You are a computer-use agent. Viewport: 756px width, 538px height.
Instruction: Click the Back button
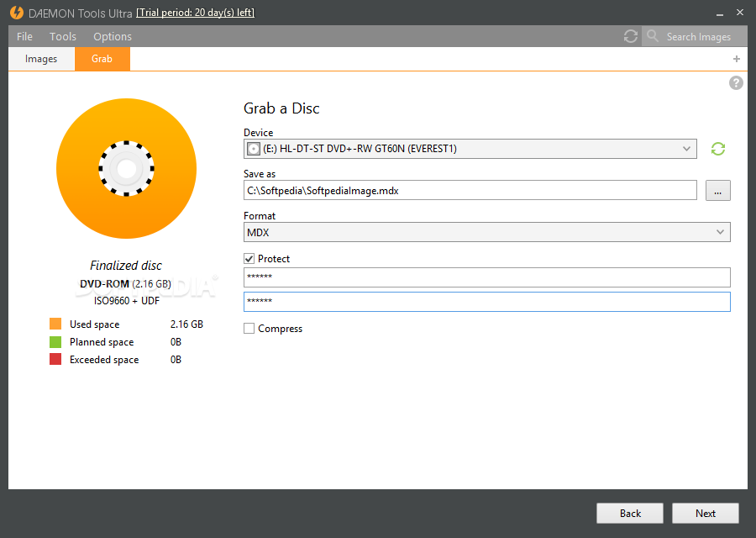point(630,514)
